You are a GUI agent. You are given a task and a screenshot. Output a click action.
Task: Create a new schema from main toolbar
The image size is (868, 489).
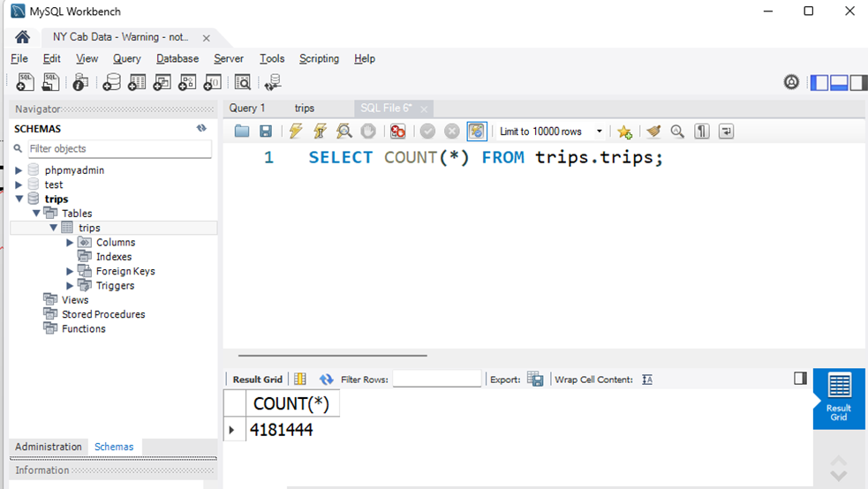[x=111, y=83]
